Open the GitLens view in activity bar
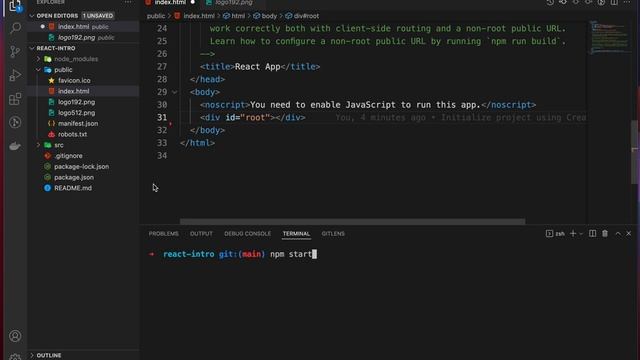This screenshot has height=360, width=640. (x=15, y=122)
